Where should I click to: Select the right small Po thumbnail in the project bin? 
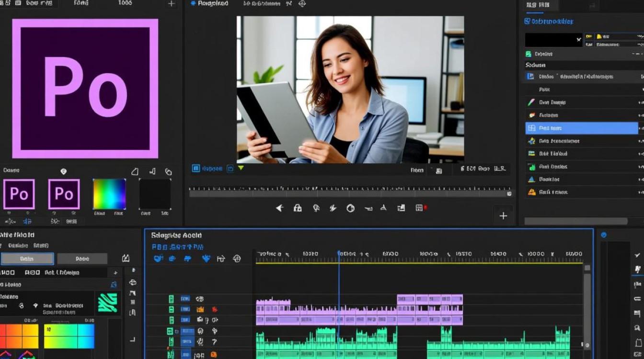pyautogui.click(x=64, y=194)
